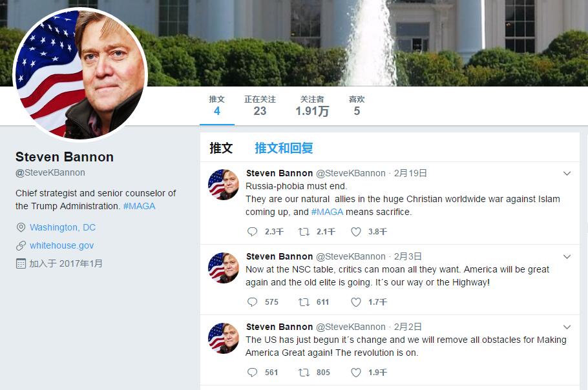
Task: Switch to 推文和回复 tab
Action: tap(284, 148)
